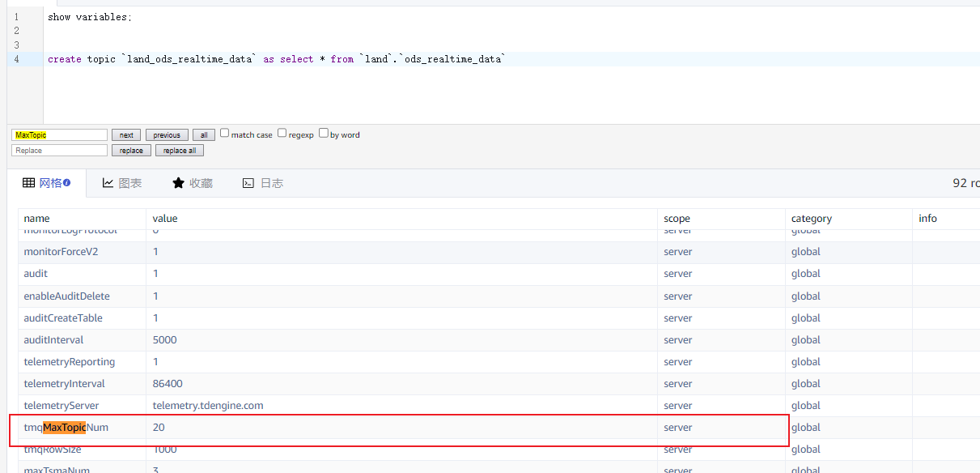Switch to the 收藏 favorites tab
The height and width of the screenshot is (473, 980).
tap(193, 183)
